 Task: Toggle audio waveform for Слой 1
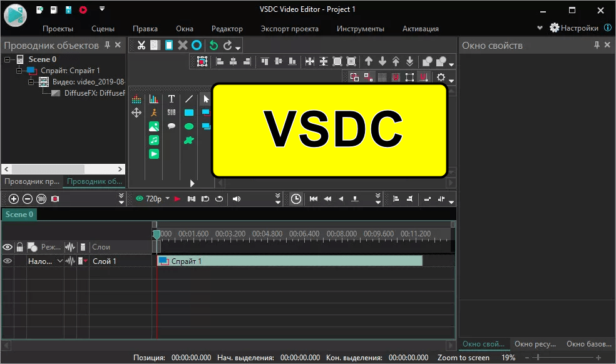(x=70, y=261)
